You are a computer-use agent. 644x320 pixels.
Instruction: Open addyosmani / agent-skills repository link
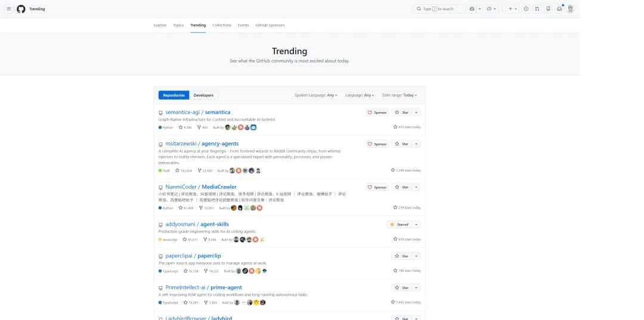tap(197, 225)
